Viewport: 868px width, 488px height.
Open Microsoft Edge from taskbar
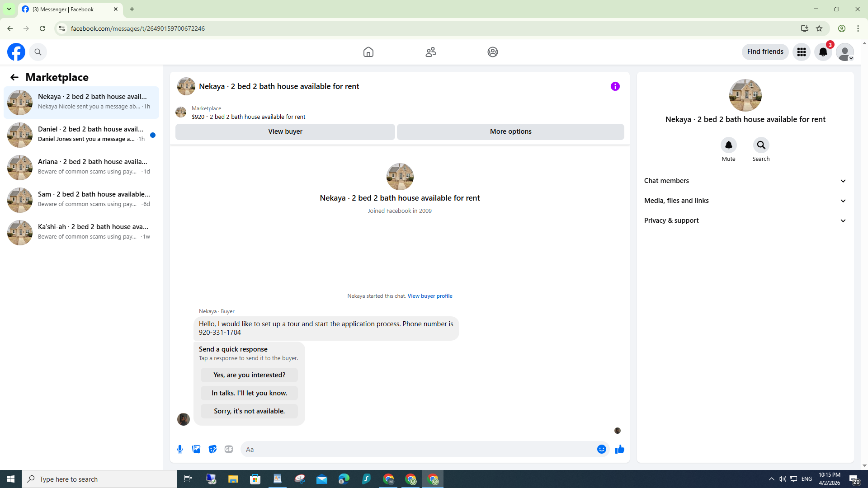click(x=344, y=479)
